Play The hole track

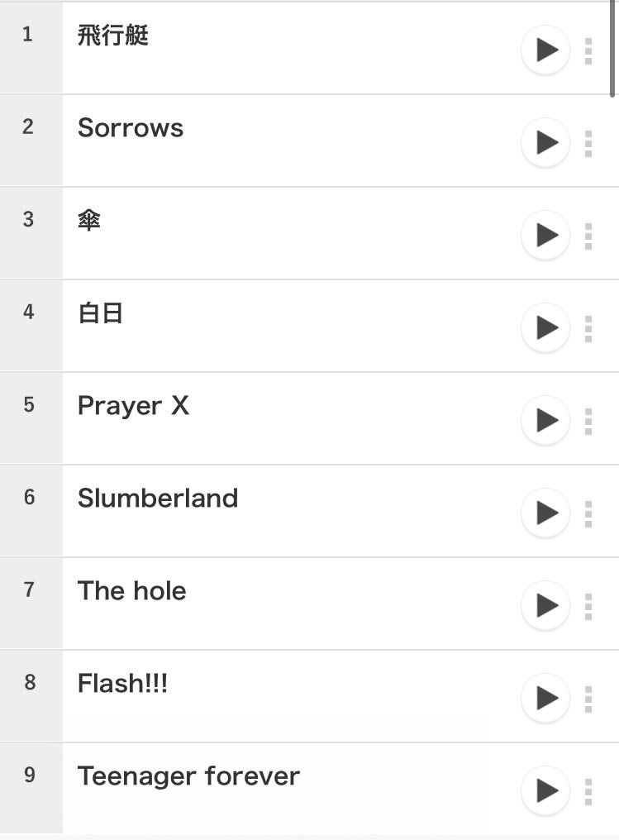click(545, 605)
